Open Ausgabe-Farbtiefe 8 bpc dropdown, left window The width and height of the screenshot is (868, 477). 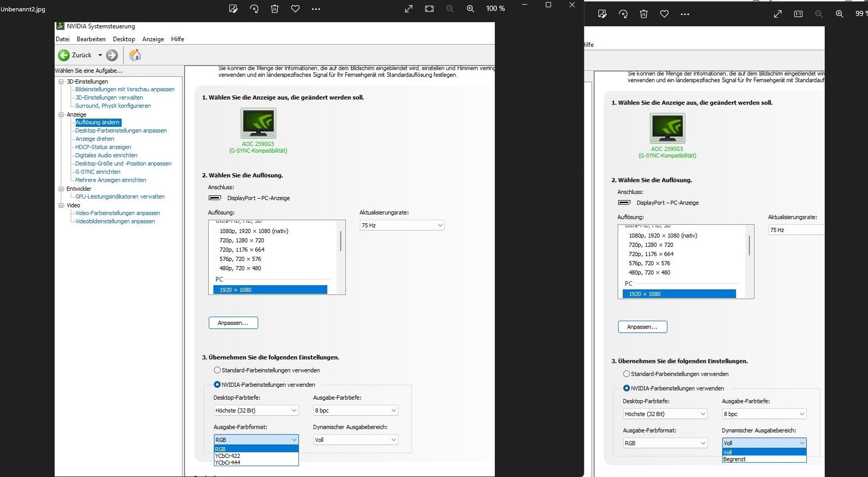point(356,410)
